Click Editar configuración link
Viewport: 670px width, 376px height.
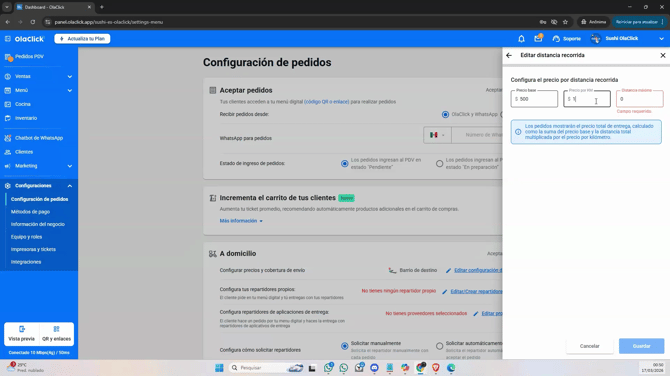(478, 270)
